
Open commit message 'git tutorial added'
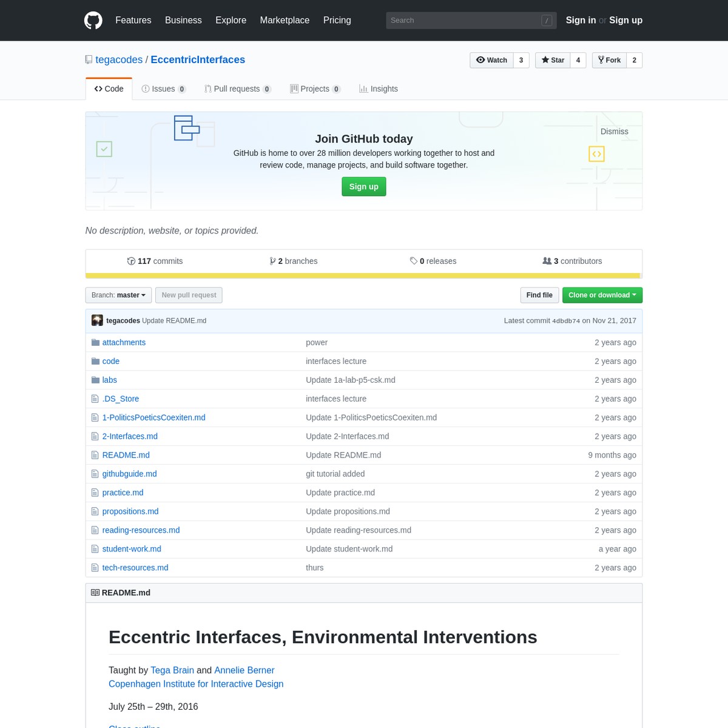coord(335,474)
